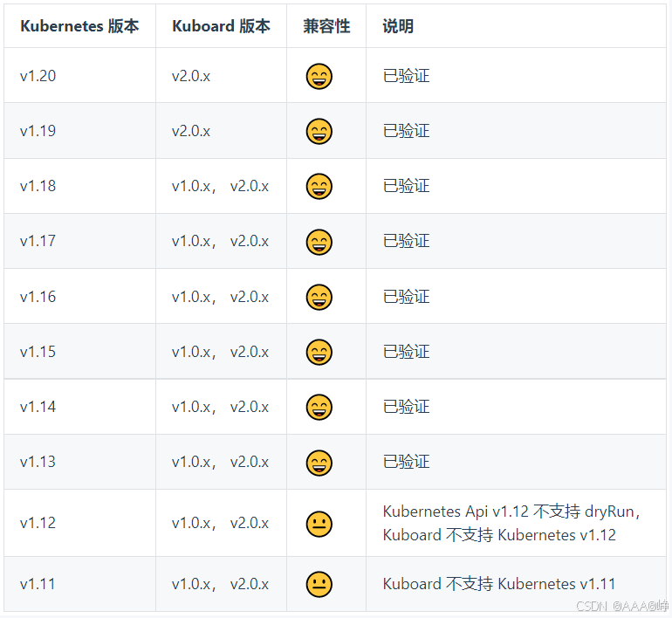Click the grinning emoji in the v1.14 row

(319, 407)
